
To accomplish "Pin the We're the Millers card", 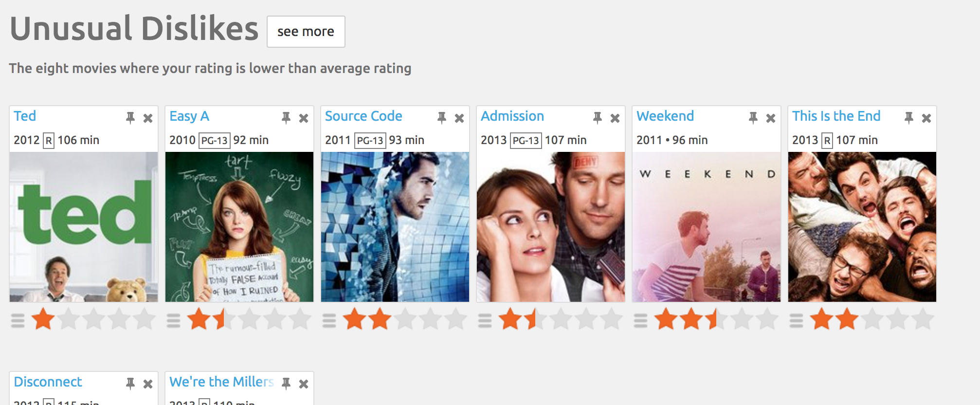I will [286, 383].
